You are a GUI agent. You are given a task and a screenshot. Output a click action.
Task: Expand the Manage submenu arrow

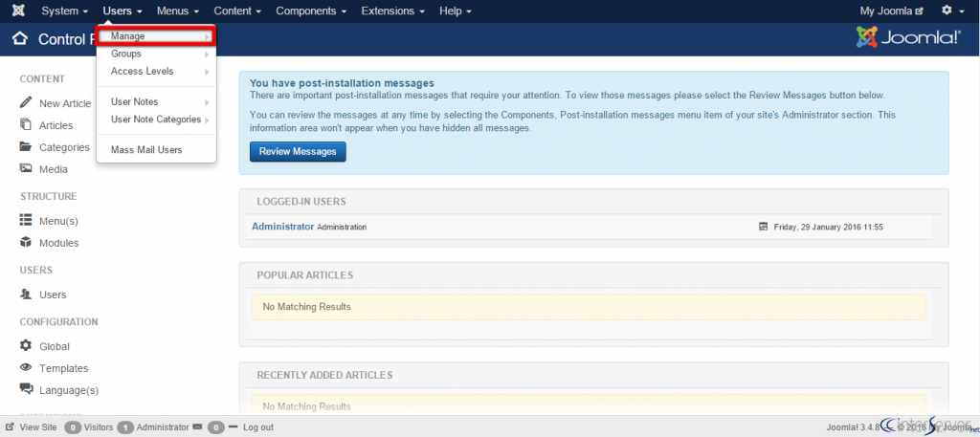(x=207, y=37)
